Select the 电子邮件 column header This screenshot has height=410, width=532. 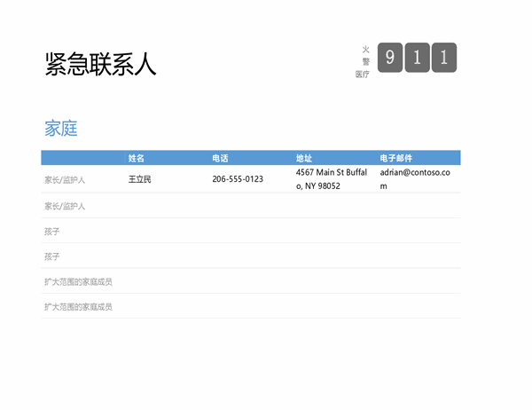[395, 158]
